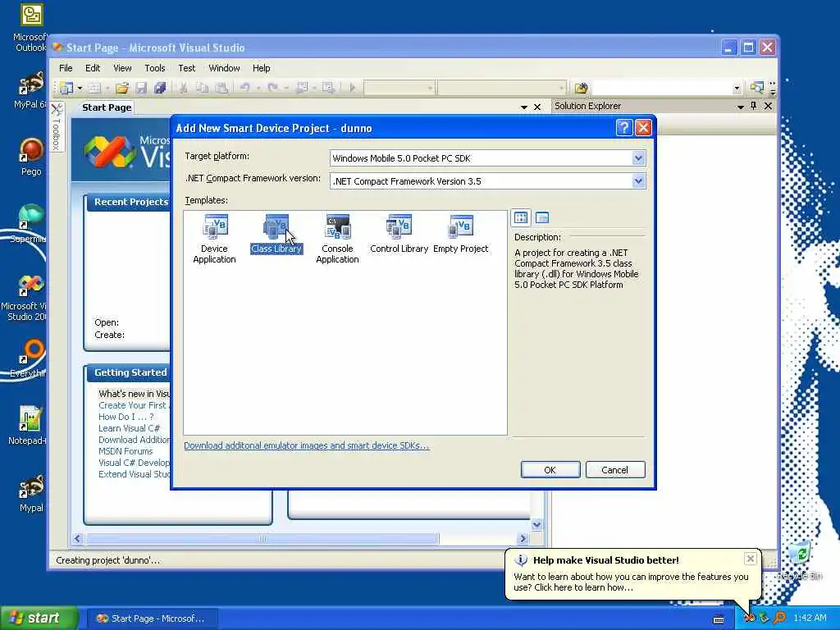Select the Class Library template

click(276, 234)
